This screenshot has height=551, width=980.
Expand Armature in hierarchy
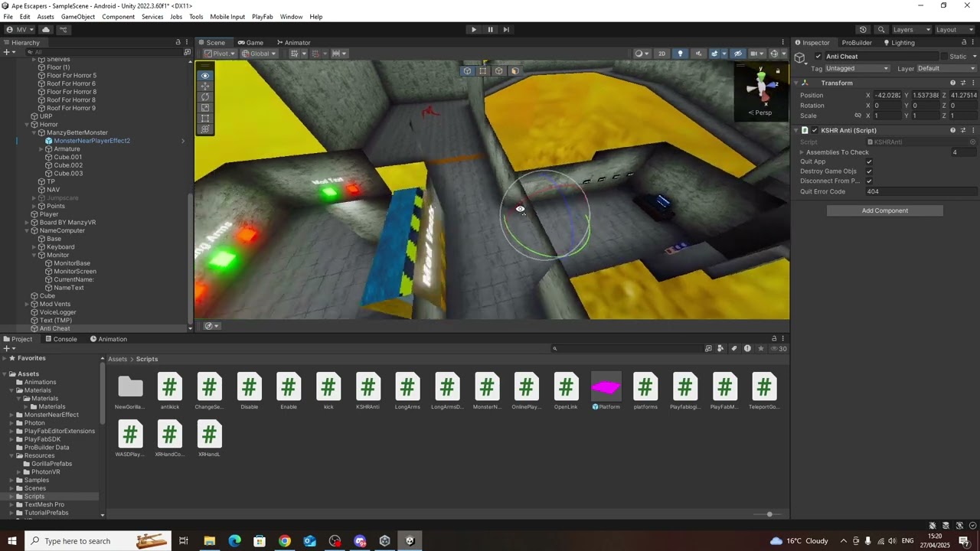41,149
